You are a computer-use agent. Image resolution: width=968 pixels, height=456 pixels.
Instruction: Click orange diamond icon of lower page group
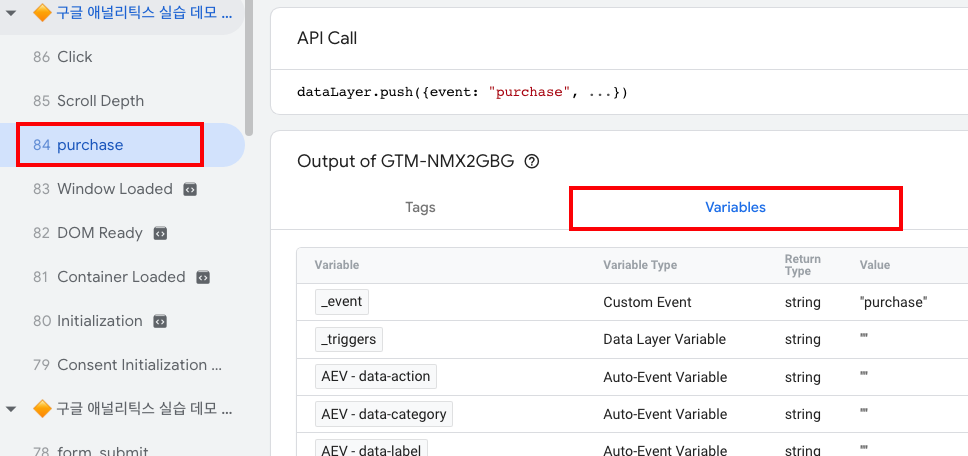point(42,409)
